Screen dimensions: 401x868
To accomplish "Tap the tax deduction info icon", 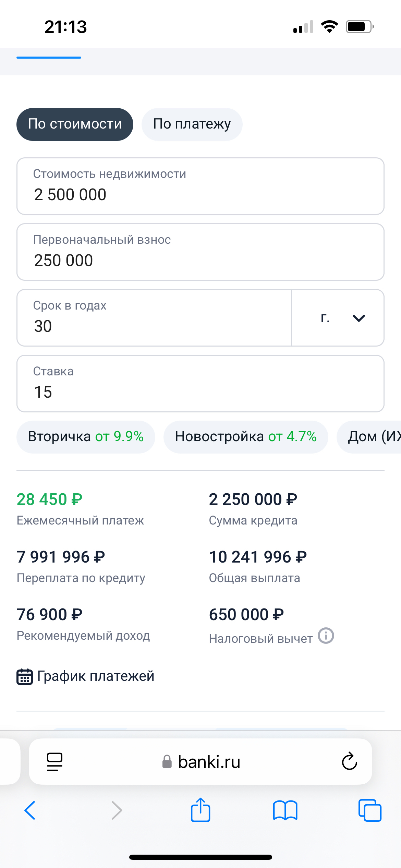I will [x=326, y=636].
